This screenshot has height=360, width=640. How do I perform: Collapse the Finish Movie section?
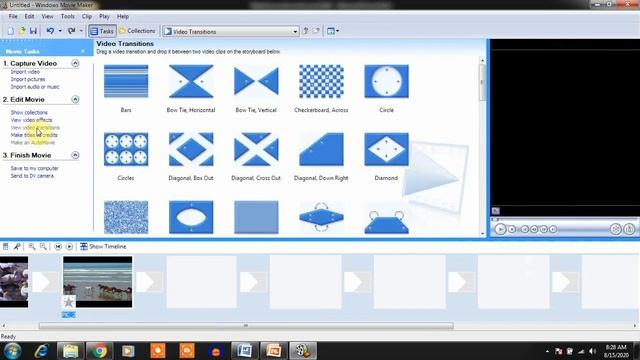tap(75, 155)
